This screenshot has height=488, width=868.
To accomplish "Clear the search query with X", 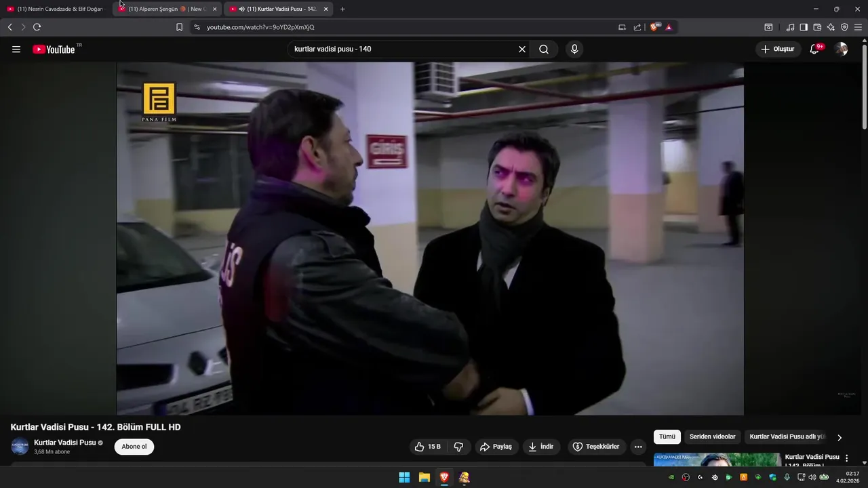I will pos(522,49).
